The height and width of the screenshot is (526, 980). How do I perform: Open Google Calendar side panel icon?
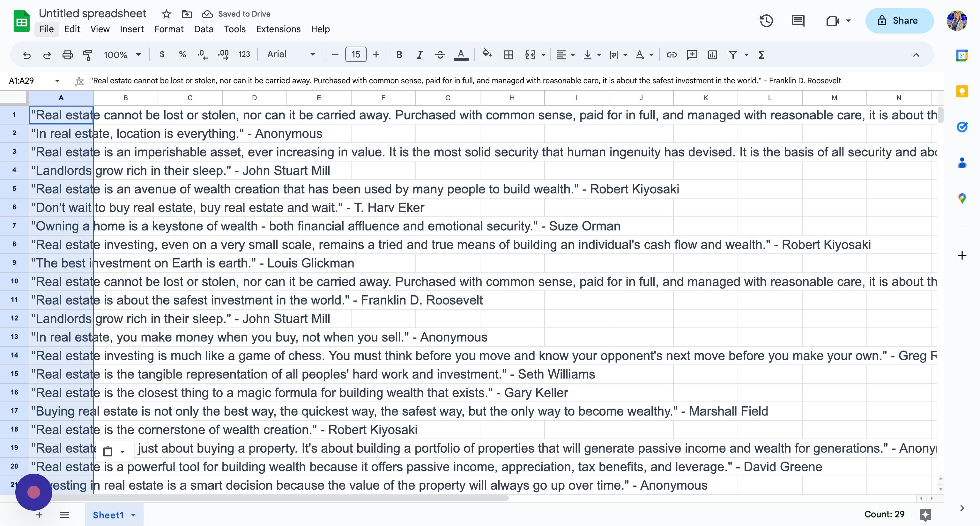coord(962,55)
